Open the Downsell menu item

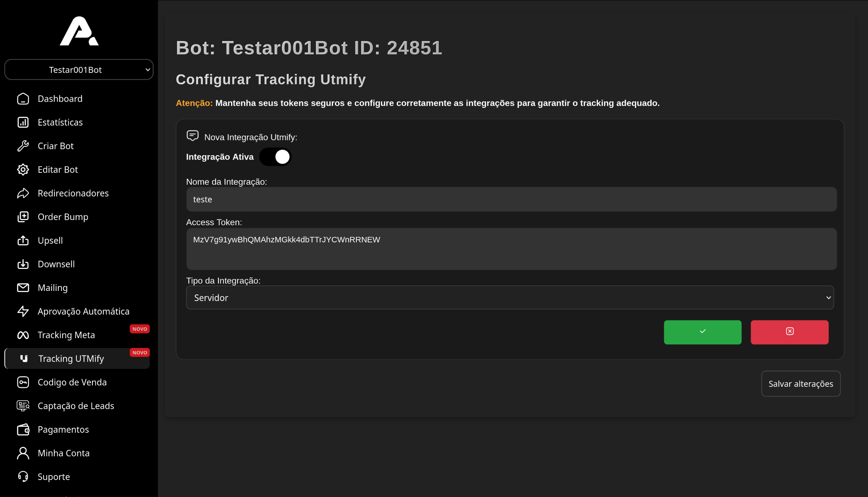pos(77,264)
